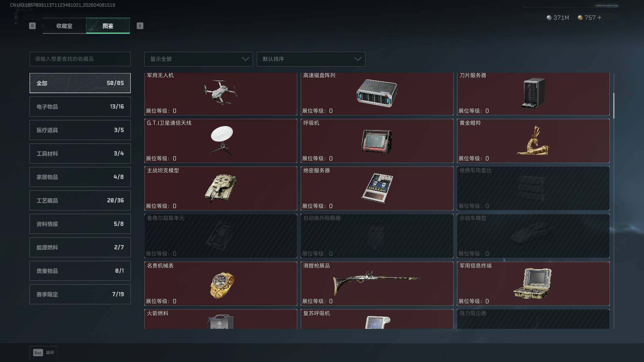Click the G.T.I卫星通信天线 satellite dish icon
The height and width of the screenshot is (362, 644).
[222, 141]
